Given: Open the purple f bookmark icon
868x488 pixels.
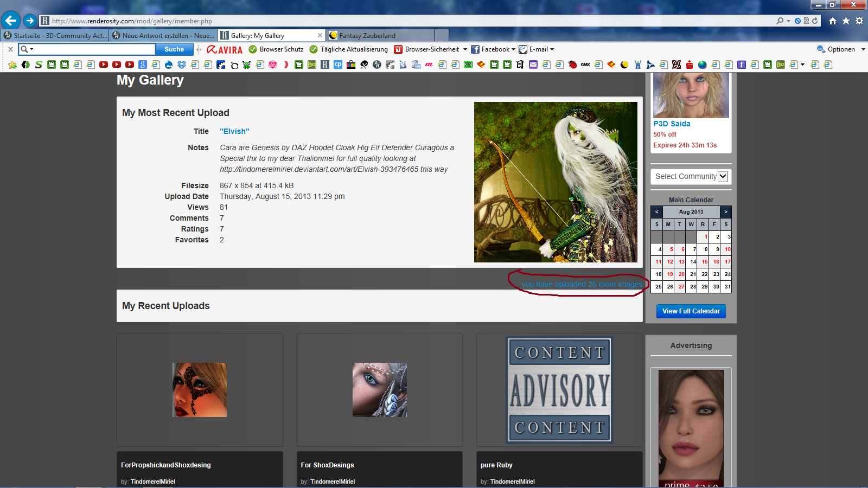Looking at the screenshot, I should (x=742, y=65).
